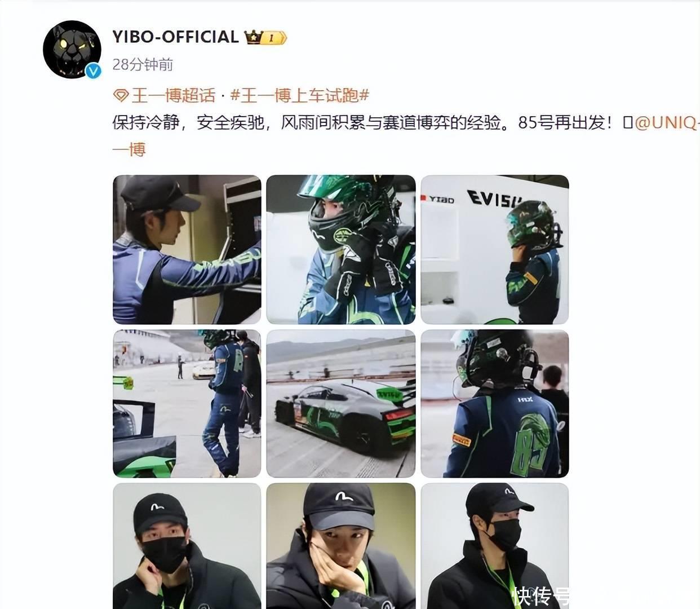View photo of masked man in black cap
Screen dimensions: 700x609
tap(187, 546)
